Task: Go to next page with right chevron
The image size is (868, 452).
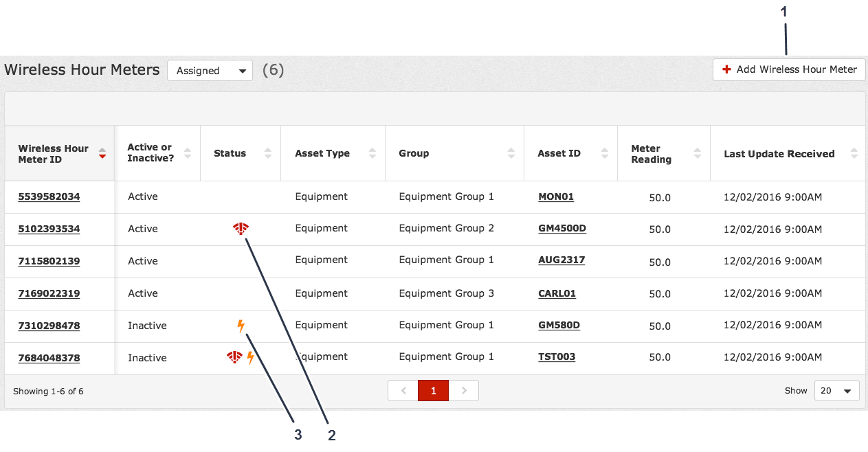Action: point(464,391)
